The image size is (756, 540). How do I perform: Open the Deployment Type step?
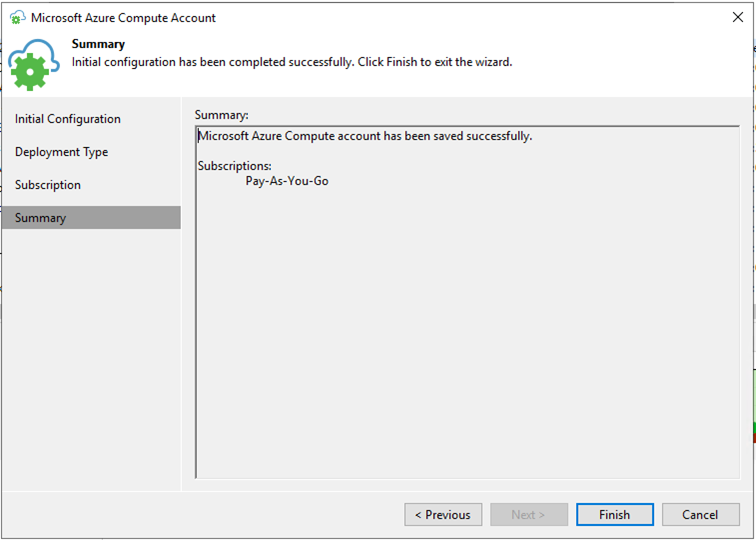(x=61, y=152)
